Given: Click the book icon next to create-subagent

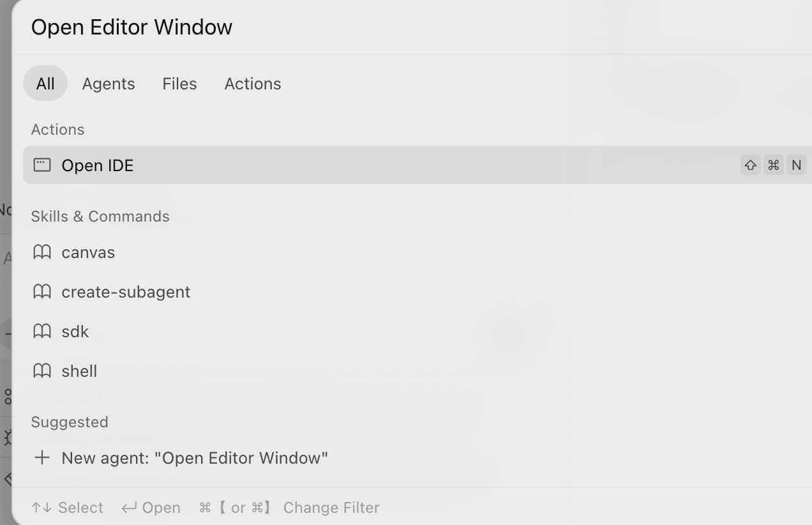Looking at the screenshot, I should point(42,292).
